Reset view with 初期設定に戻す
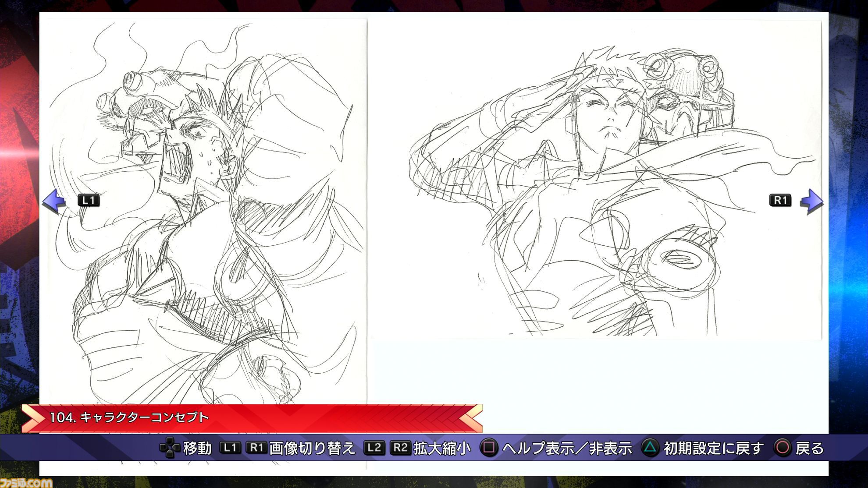The image size is (868, 488). coord(714,448)
